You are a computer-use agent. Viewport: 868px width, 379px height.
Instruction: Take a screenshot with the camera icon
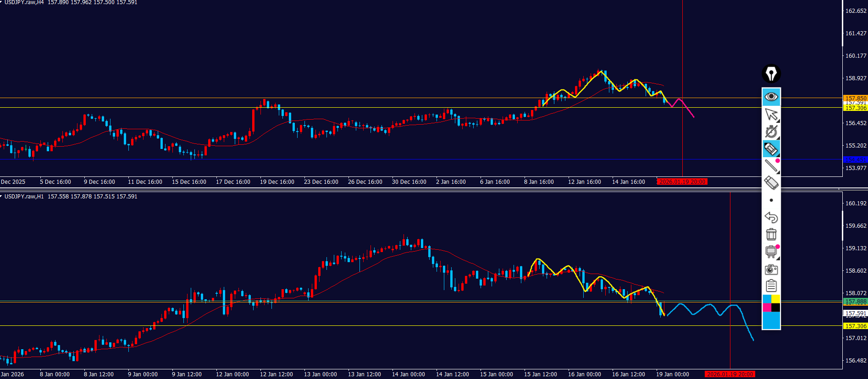coord(771,269)
